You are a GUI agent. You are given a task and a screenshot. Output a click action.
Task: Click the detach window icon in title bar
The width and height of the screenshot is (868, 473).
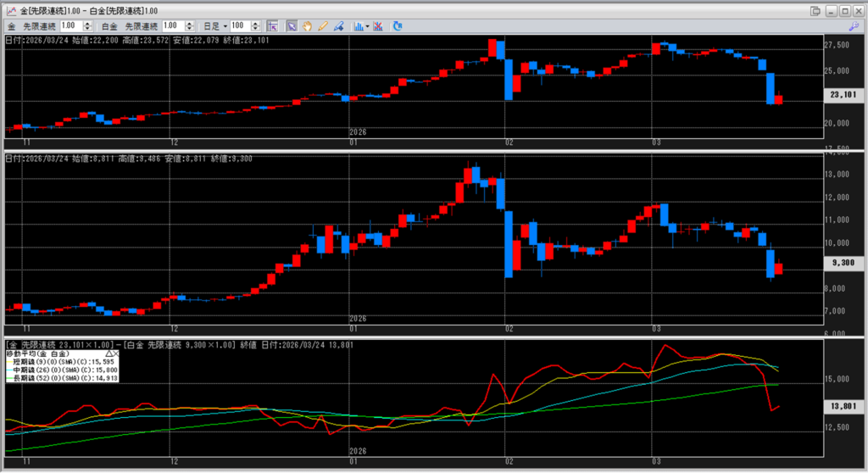click(815, 9)
